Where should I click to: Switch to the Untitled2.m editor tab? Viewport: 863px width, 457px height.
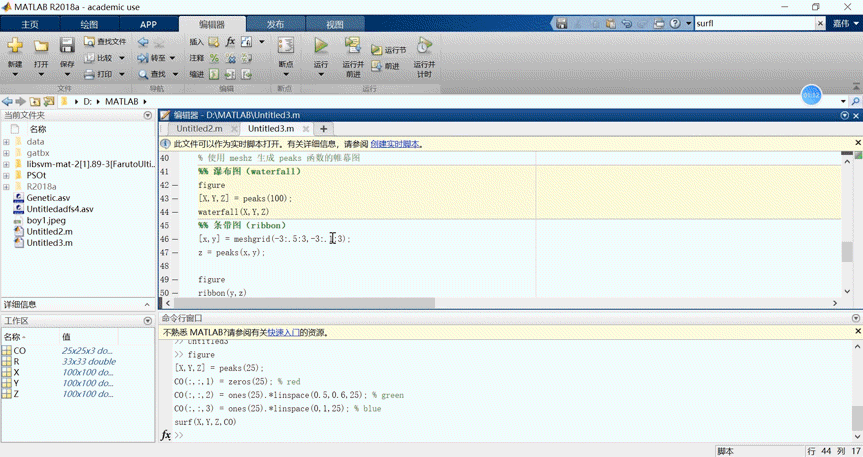(199, 128)
